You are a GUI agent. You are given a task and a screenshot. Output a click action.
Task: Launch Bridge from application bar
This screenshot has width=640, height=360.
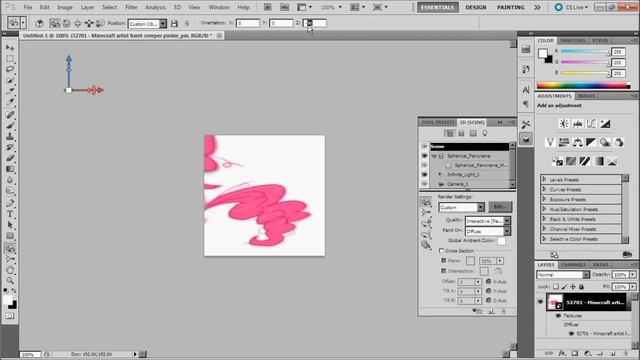[x=267, y=7]
